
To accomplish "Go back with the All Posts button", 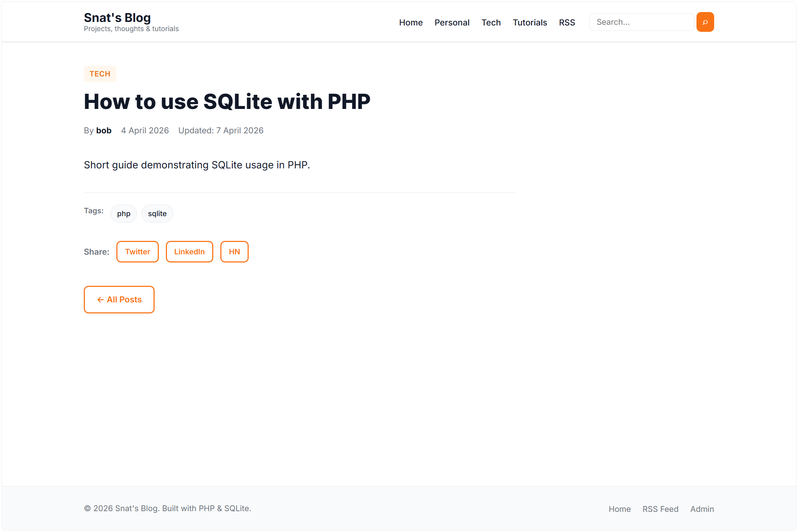I will [x=119, y=300].
